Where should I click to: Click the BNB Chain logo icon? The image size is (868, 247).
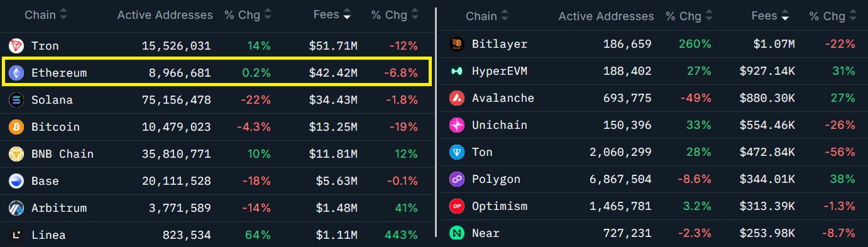(x=16, y=154)
